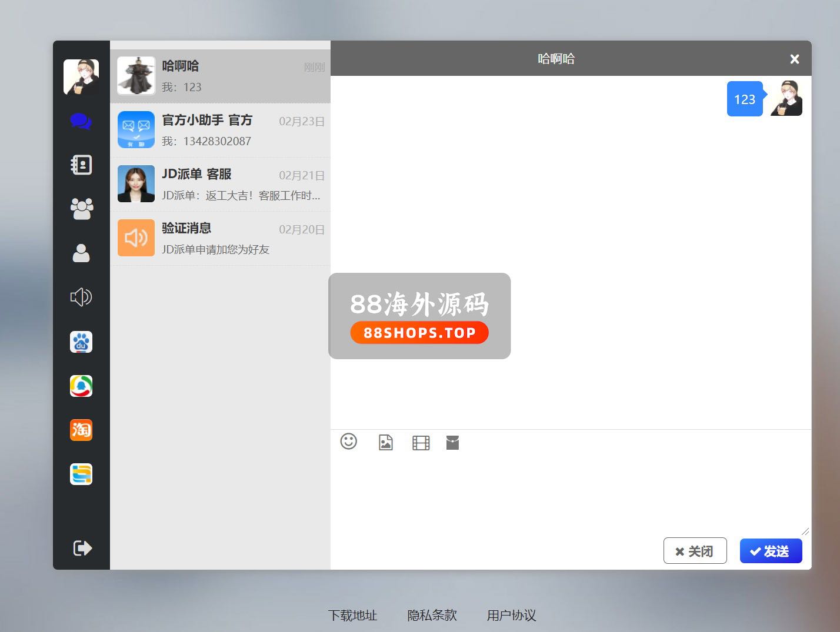Open the speaker announcements icon in sidebar
The image size is (840, 632).
click(x=81, y=297)
